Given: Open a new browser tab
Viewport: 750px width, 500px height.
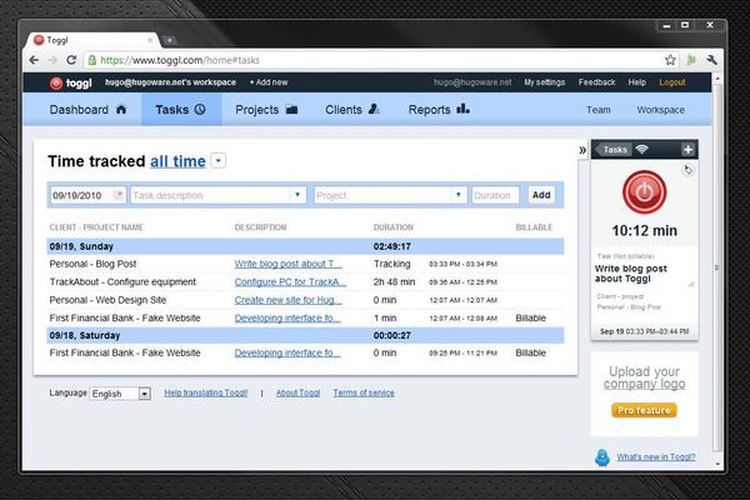Looking at the screenshot, I should [169, 40].
